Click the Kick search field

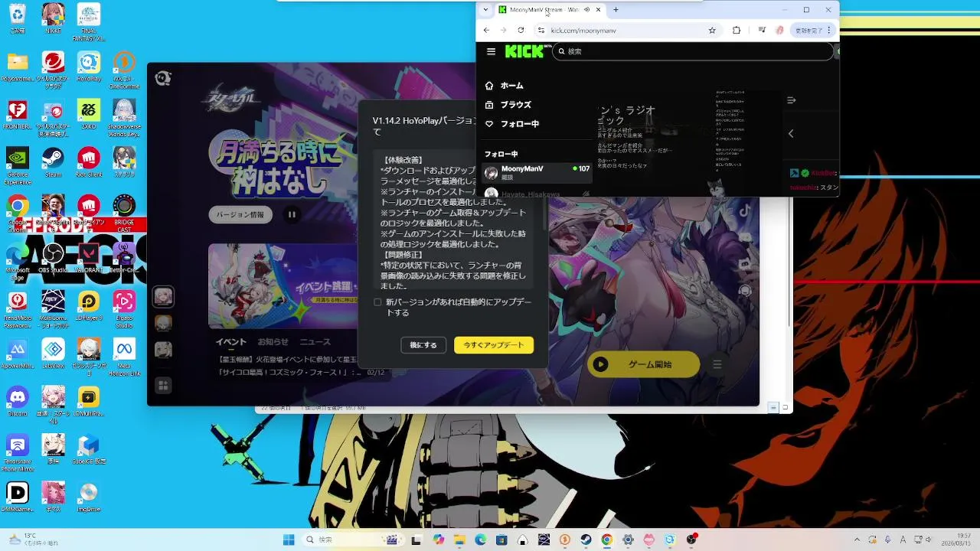click(x=693, y=51)
